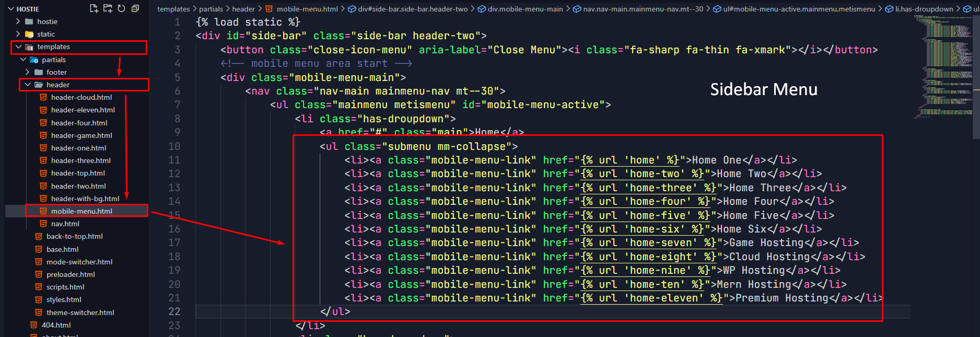
Task: Collapse all folders in explorer
Action: [x=135, y=8]
